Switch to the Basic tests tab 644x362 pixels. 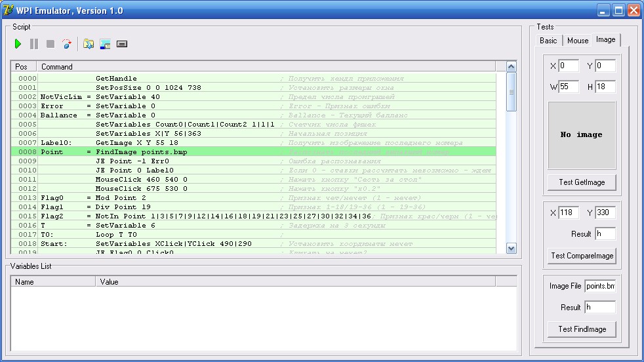click(x=548, y=40)
